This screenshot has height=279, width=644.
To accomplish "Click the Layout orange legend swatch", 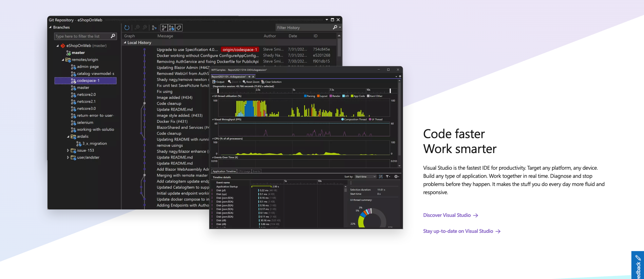I will pos(318,96).
